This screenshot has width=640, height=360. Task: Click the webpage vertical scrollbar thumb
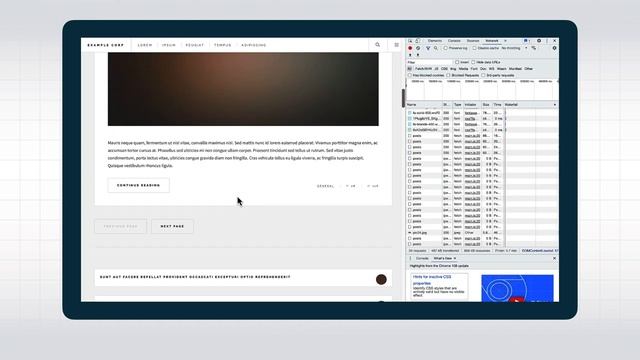click(x=403, y=98)
